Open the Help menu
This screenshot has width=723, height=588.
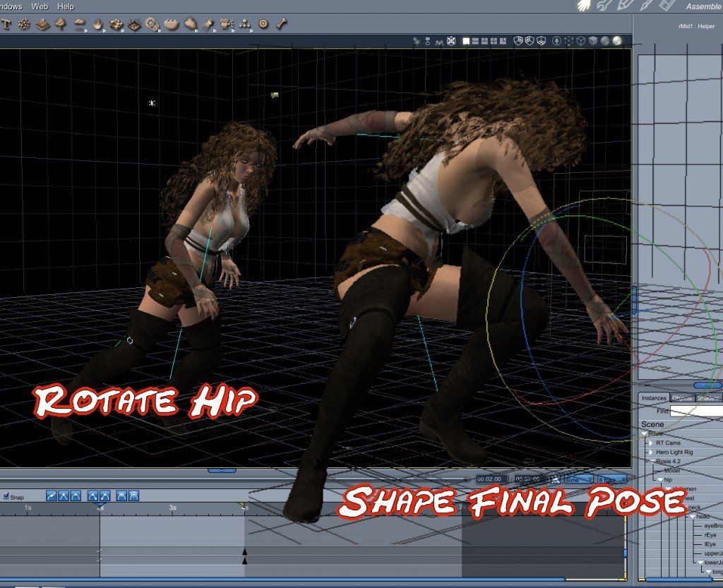point(66,6)
